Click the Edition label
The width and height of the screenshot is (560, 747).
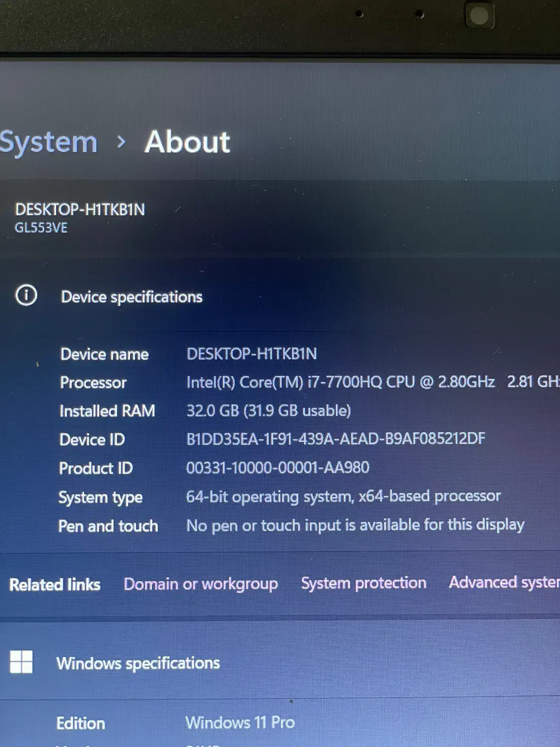[x=81, y=723]
